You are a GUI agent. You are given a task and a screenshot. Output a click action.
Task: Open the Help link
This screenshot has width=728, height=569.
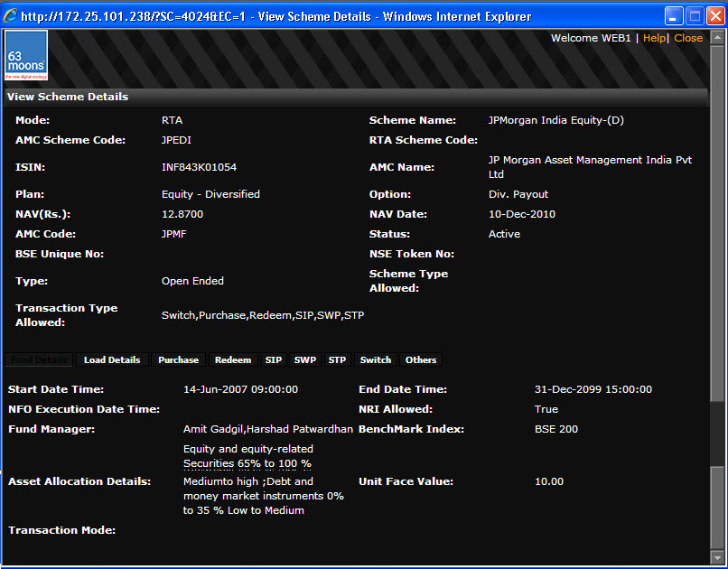click(653, 38)
